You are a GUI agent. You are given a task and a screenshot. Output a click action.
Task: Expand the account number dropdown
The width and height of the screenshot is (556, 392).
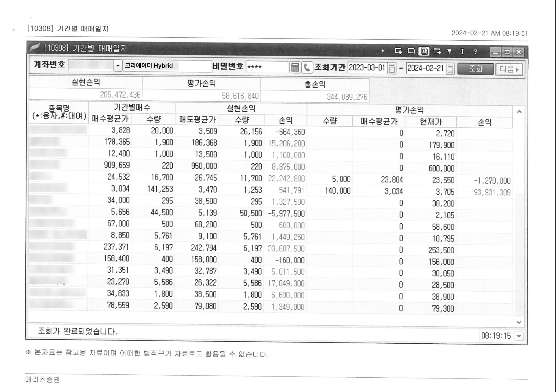click(117, 66)
